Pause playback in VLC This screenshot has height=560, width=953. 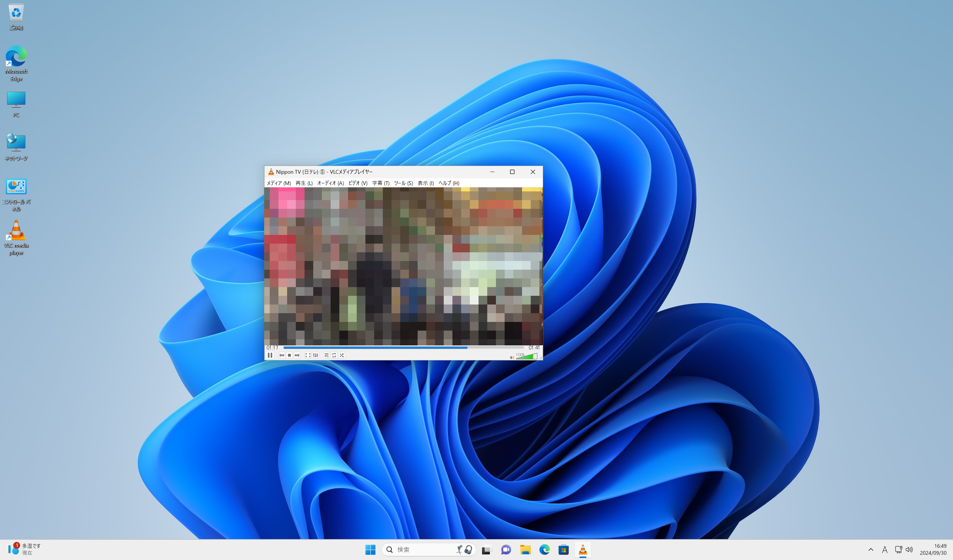[270, 356]
